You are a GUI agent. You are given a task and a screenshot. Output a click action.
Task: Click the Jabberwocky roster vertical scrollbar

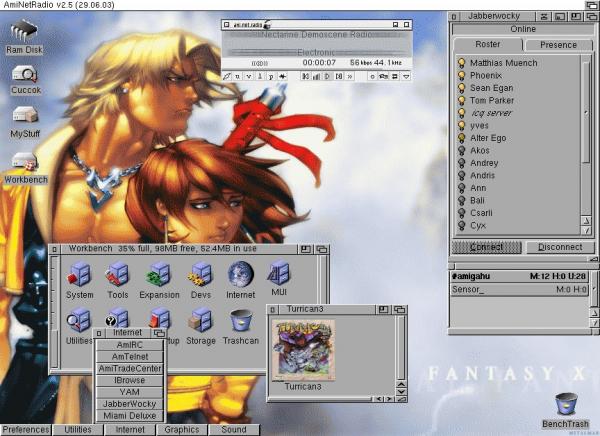pos(586,136)
